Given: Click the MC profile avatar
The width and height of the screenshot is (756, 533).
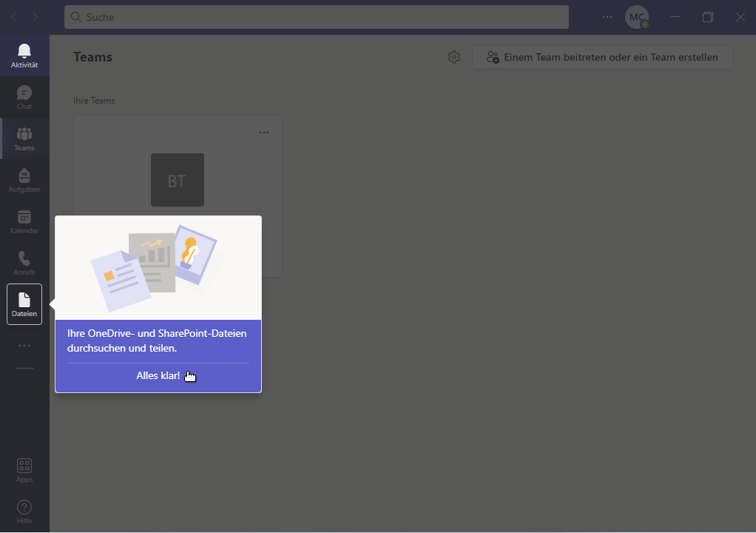Looking at the screenshot, I should 636,17.
